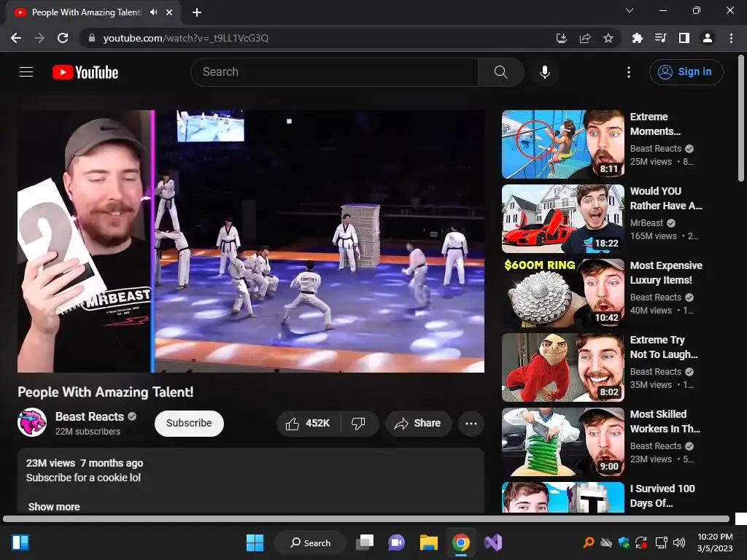Subscribe to Beast Reacts
Viewport: 747px width, 560px height.
tap(189, 424)
